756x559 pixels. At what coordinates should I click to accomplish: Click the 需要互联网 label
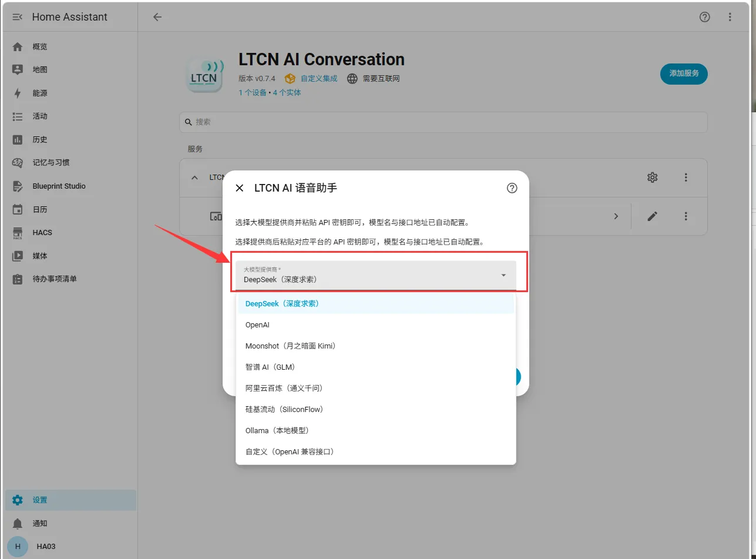tap(381, 78)
